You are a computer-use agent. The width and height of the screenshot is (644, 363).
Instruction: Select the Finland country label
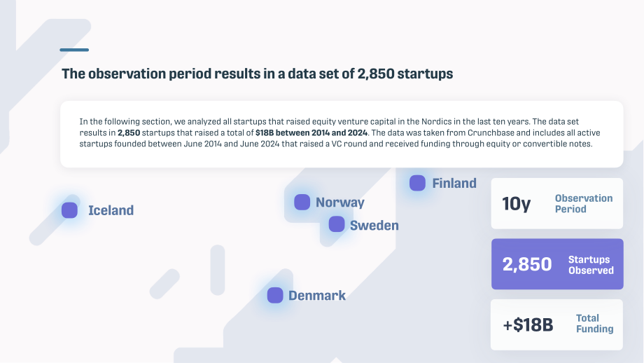(x=454, y=183)
